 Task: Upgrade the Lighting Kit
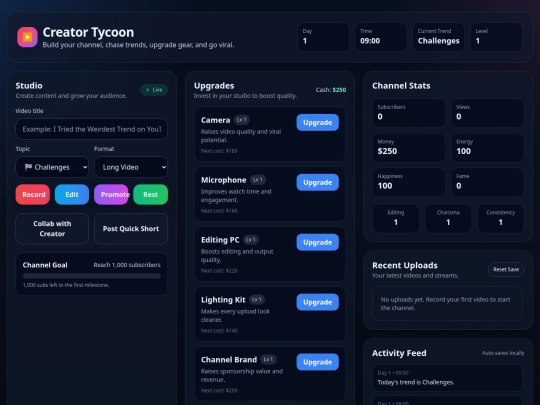[x=318, y=302]
